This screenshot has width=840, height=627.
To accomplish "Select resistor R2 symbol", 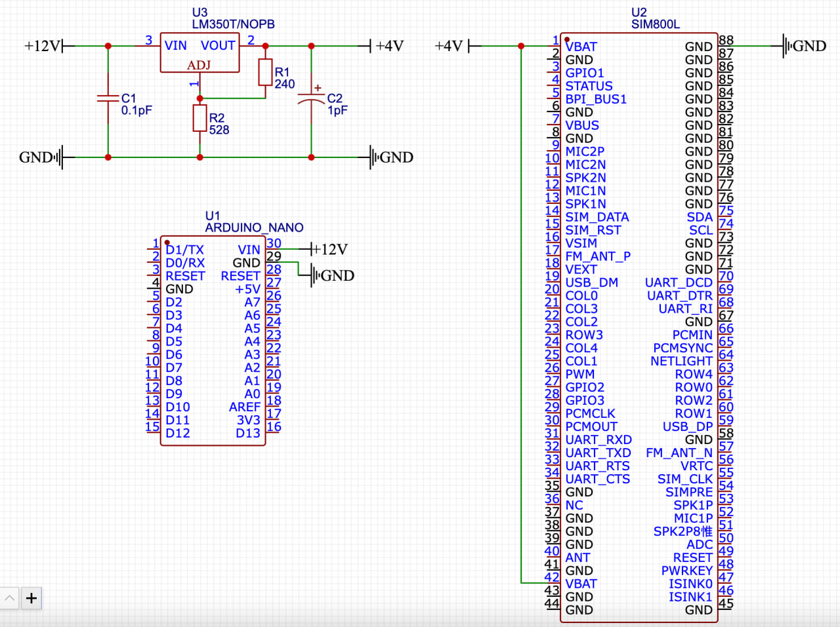I will (x=199, y=118).
